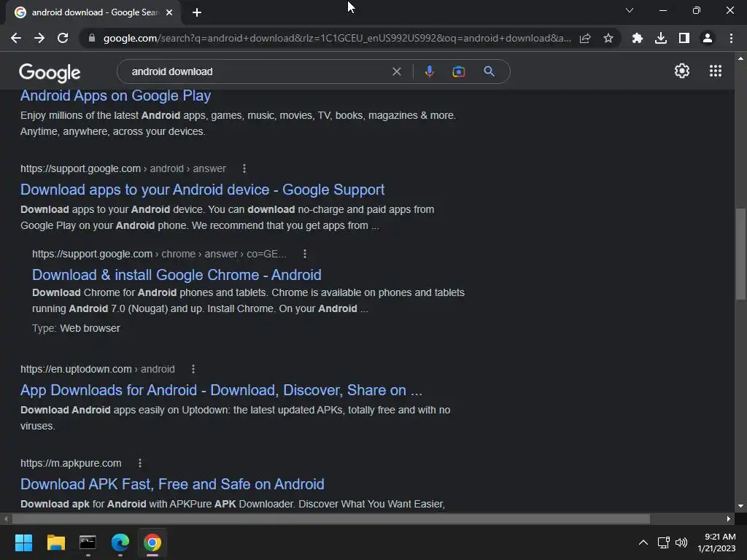Bookmark this tab with the star icon
This screenshot has height=560, width=747.
(608, 38)
